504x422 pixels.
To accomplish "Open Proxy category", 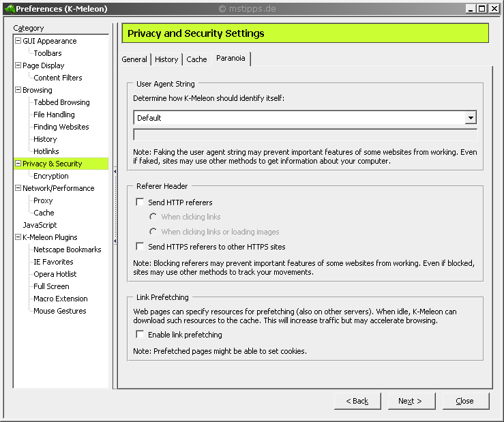I will pyautogui.click(x=43, y=200).
